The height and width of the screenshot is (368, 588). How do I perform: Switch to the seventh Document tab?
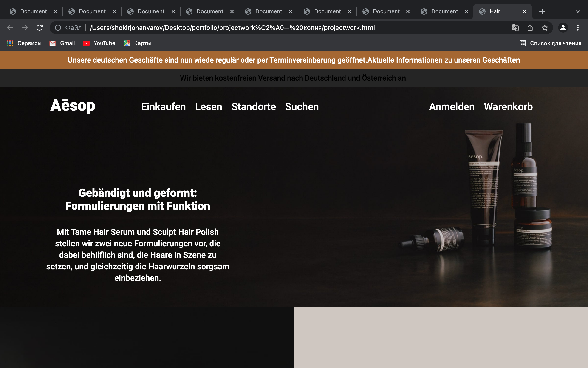(x=386, y=11)
